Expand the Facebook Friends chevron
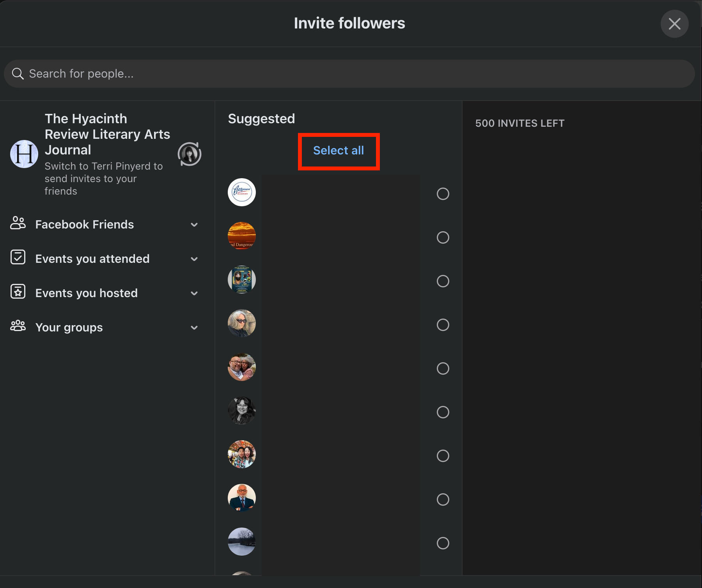The height and width of the screenshot is (588, 702). click(194, 225)
